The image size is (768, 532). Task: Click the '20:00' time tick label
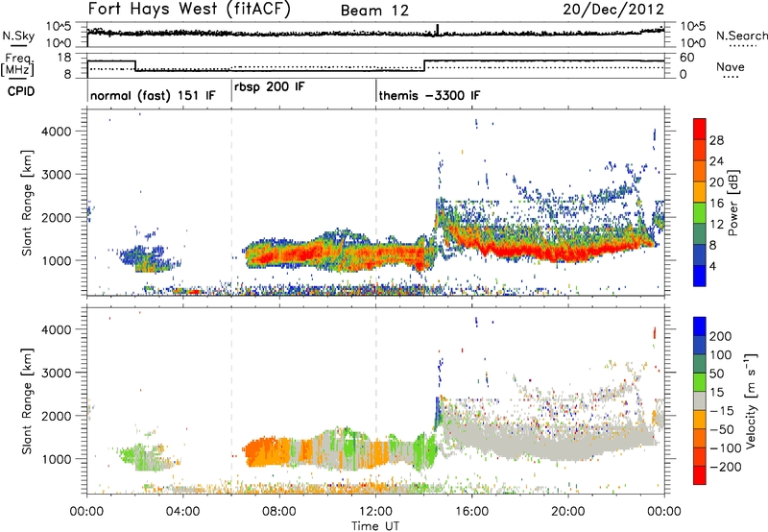click(x=568, y=512)
